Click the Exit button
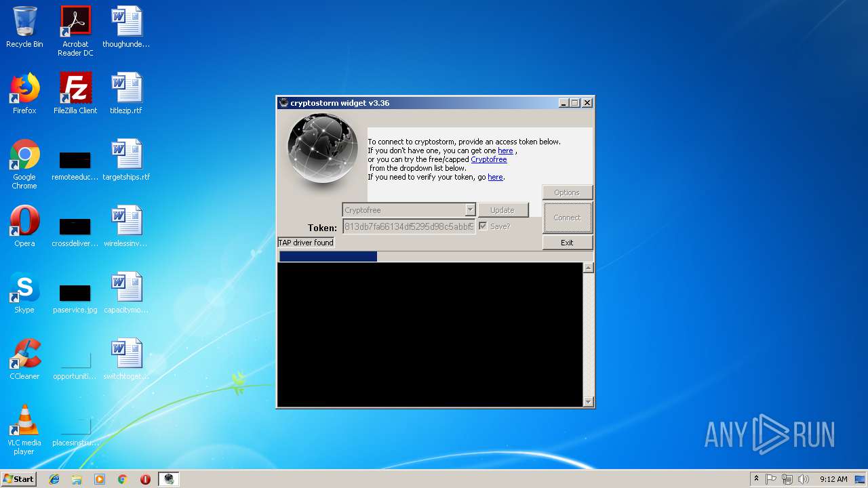This screenshot has width=868, height=488. coord(567,243)
